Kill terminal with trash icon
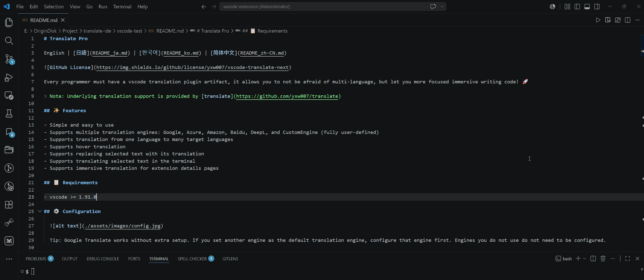Viewport: 644px width, 280px height. click(603, 259)
